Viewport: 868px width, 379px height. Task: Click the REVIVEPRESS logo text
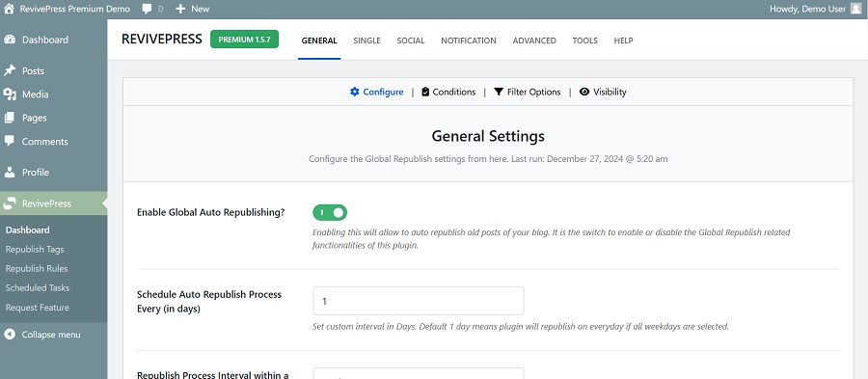162,40
